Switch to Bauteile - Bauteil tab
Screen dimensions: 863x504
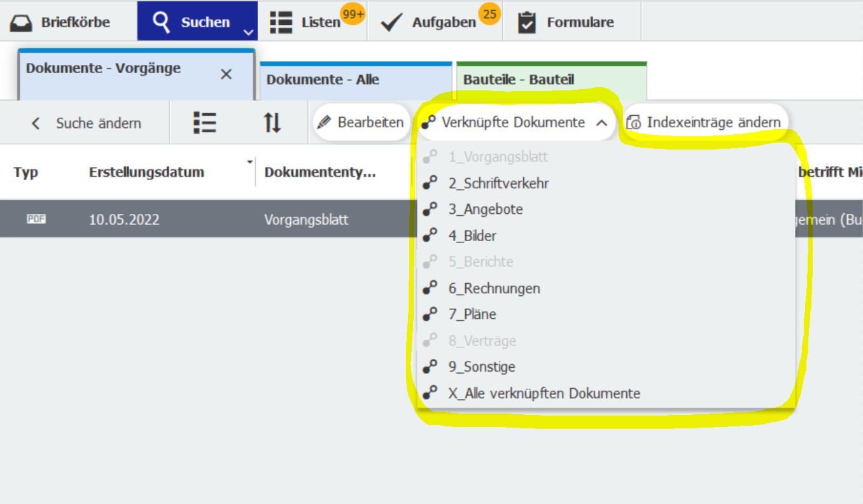click(x=518, y=80)
